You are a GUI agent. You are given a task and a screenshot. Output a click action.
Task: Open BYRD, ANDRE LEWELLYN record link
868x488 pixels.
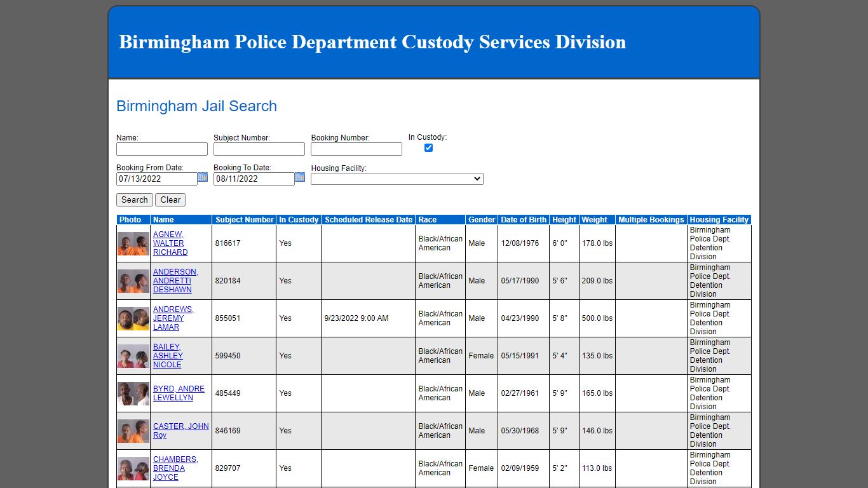coord(179,393)
